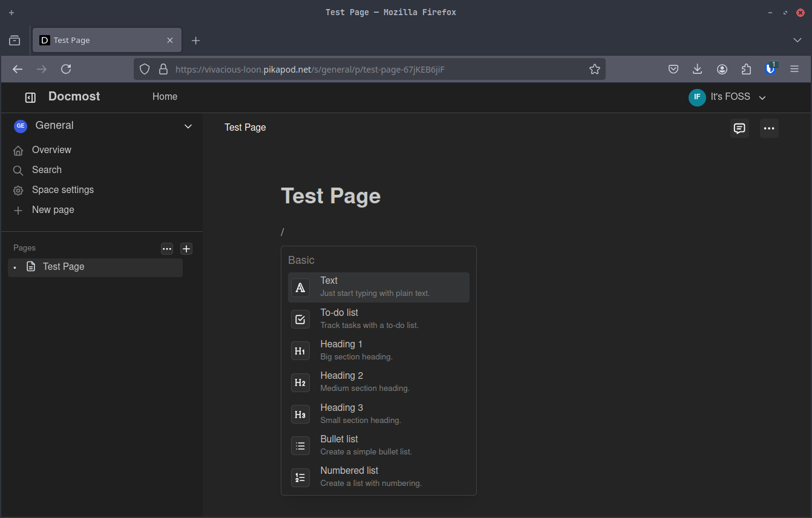Open Space settings in the sidebar
The width and height of the screenshot is (812, 518).
[62, 190]
